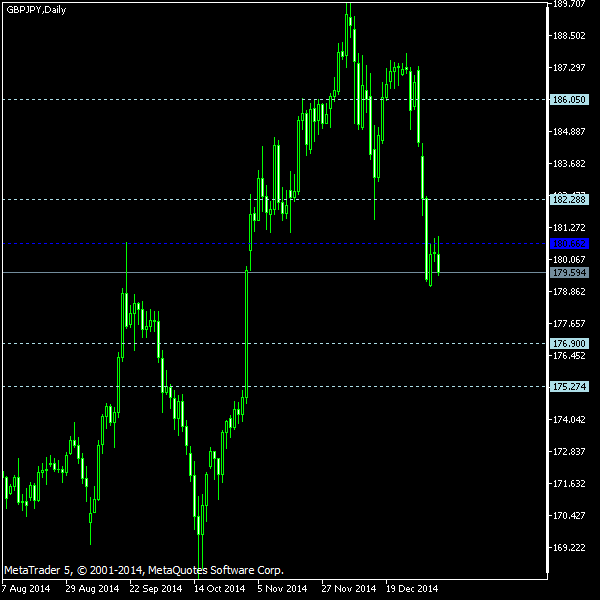Click the 181.272 price scale value
The image size is (600, 600).
(x=569, y=228)
